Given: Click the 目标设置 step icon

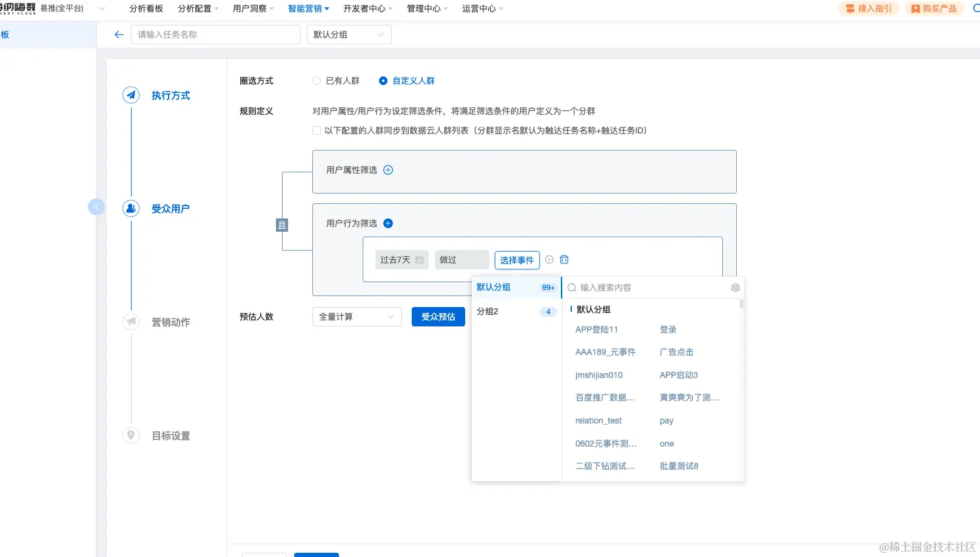Looking at the screenshot, I should coord(131,435).
